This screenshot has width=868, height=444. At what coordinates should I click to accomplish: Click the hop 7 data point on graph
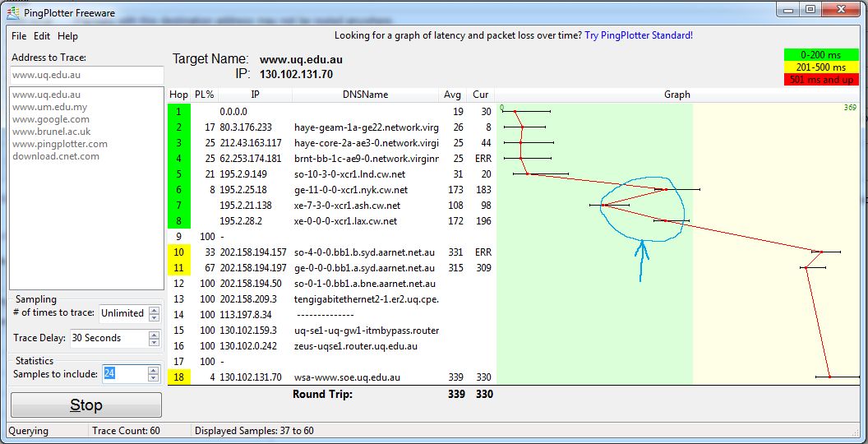603,206
